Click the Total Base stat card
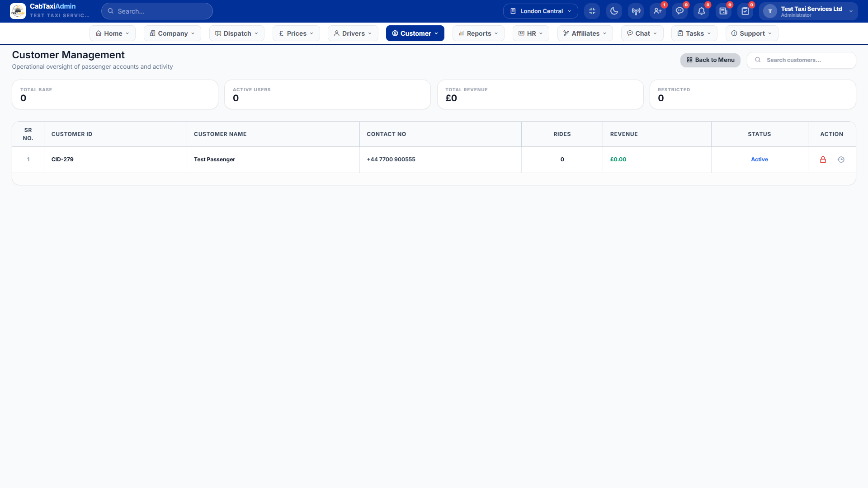This screenshot has width=868, height=488. tap(115, 94)
